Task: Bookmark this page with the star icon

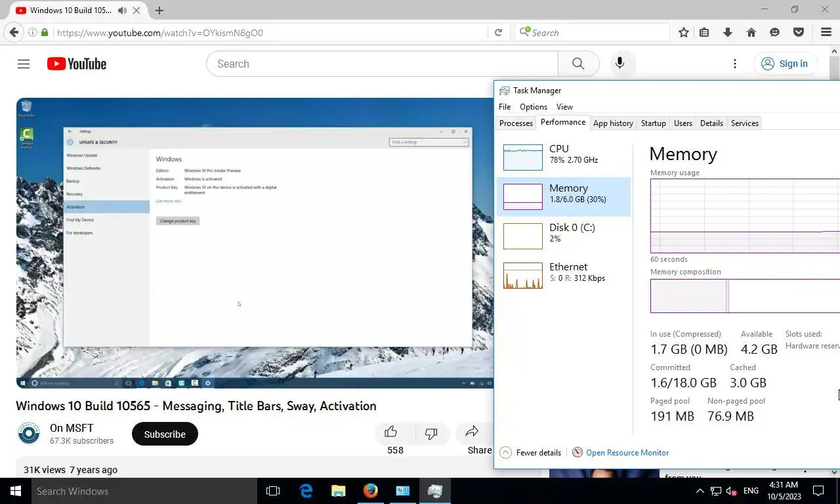Action: [x=684, y=33]
